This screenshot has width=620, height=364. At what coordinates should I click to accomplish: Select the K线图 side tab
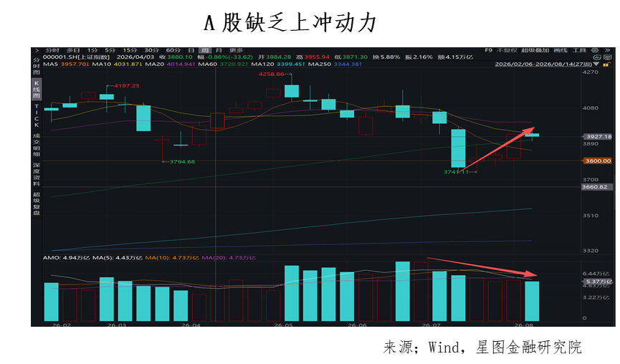pyautogui.click(x=37, y=90)
